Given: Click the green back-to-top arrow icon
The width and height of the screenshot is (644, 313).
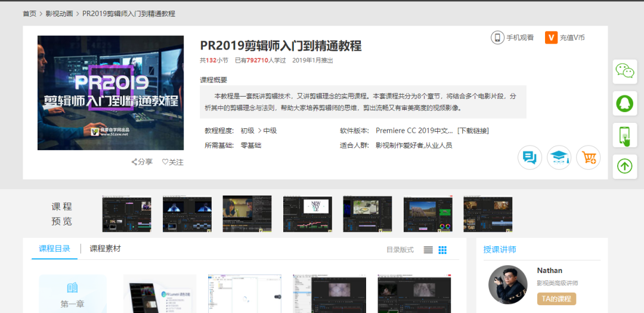Looking at the screenshot, I should 625,166.
